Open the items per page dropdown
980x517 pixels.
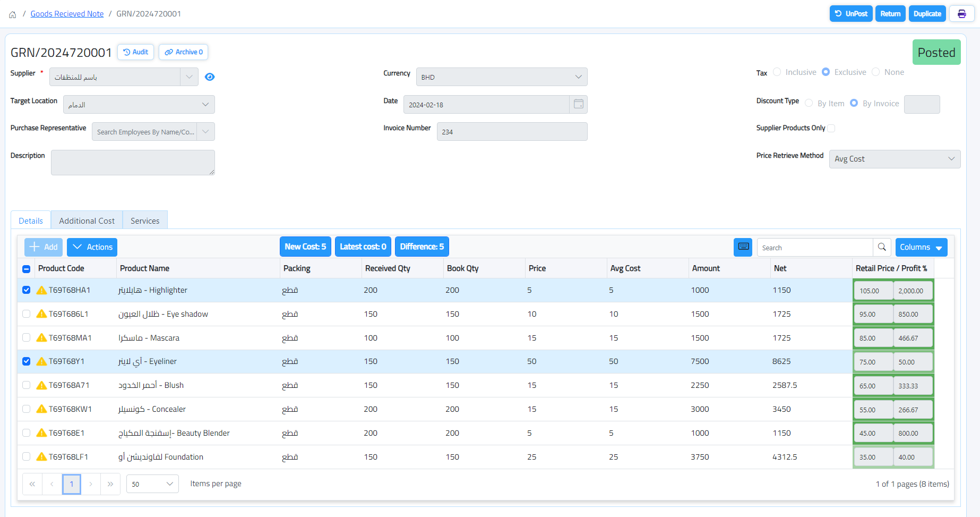[152, 484]
